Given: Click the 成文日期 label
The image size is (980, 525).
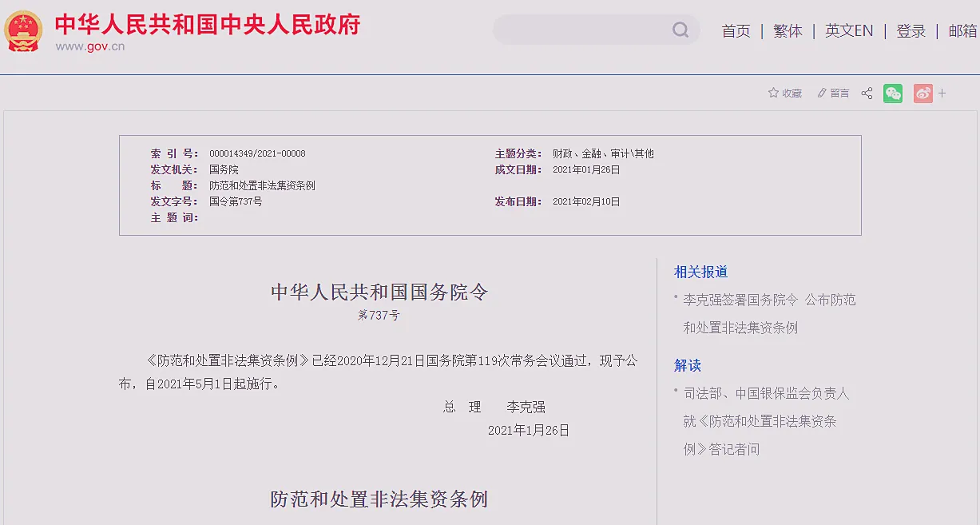Looking at the screenshot, I should 518,169.
